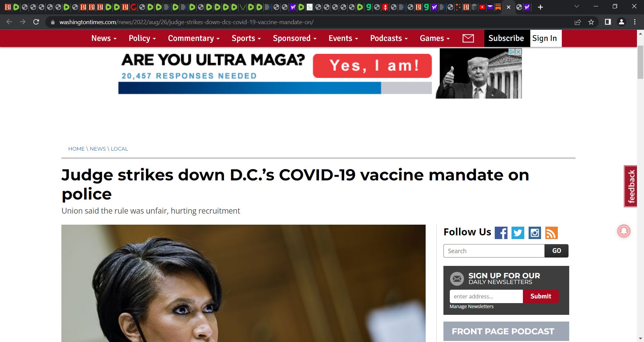This screenshot has width=644, height=342.
Task: Expand the Podcasts dropdown menu
Action: (389, 38)
